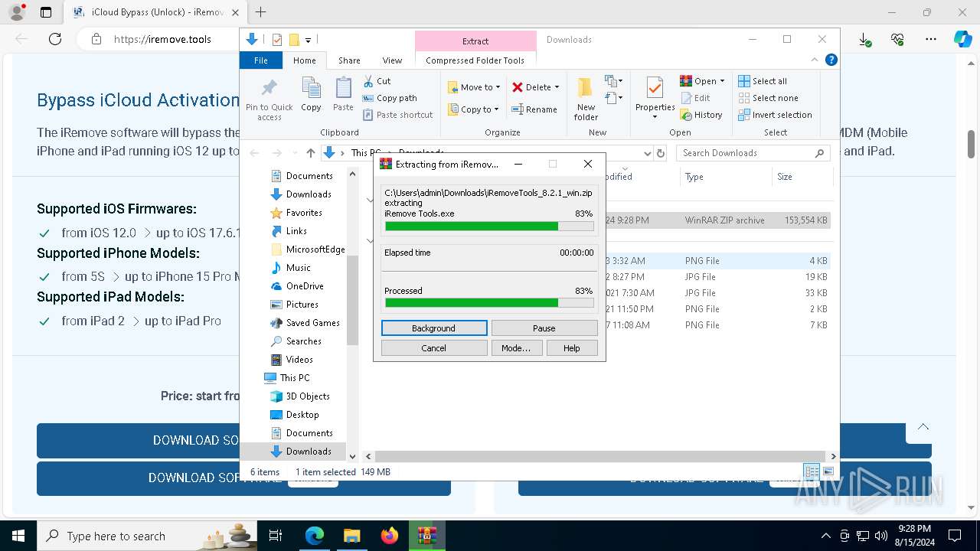Viewport: 980px width, 551px height.
Task: Click Cancel in the extraction dialog
Action: (434, 348)
